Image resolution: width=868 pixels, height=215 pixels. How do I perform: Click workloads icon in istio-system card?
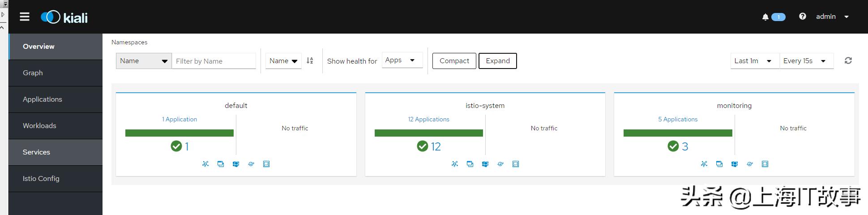(x=485, y=164)
